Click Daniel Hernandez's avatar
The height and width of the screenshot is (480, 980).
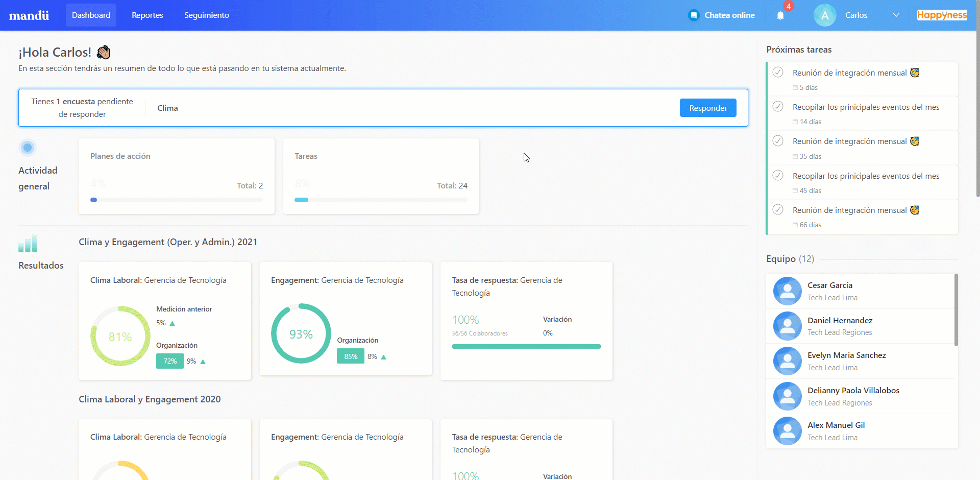click(x=788, y=326)
